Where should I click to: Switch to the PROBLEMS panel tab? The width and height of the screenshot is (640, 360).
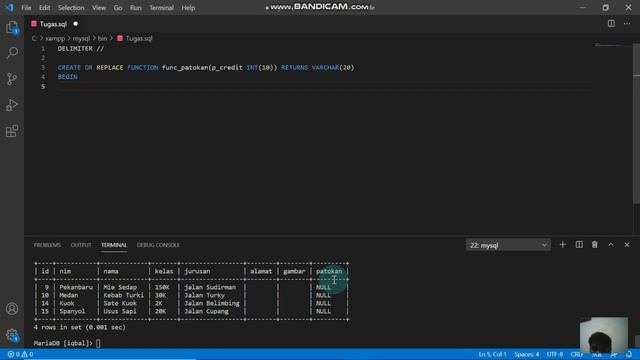click(47, 245)
